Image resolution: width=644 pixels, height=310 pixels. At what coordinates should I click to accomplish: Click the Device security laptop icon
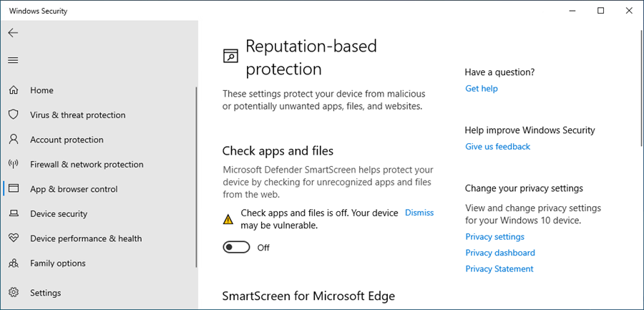(x=13, y=214)
